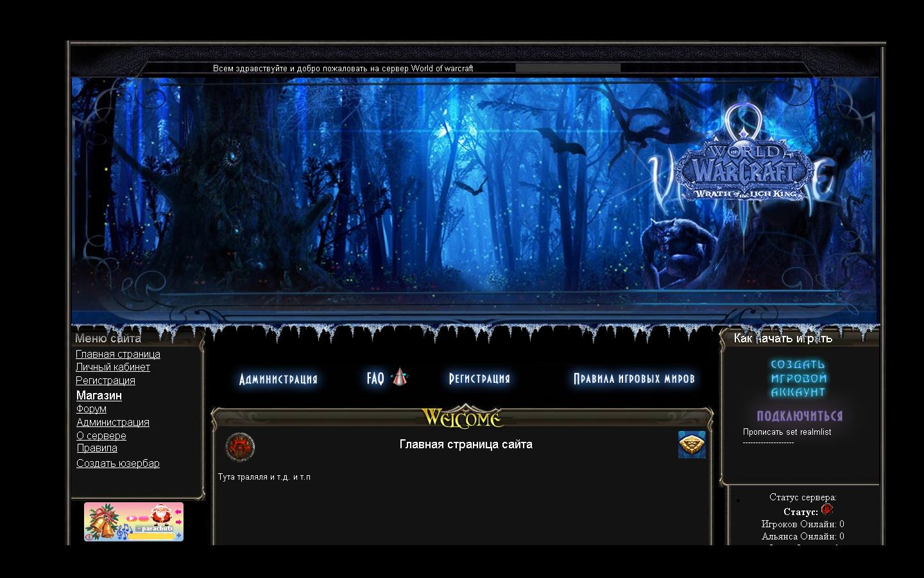Image resolution: width=924 pixels, height=578 pixels.
Task: Open the Правила menu link
Action: pyautogui.click(x=97, y=448)
